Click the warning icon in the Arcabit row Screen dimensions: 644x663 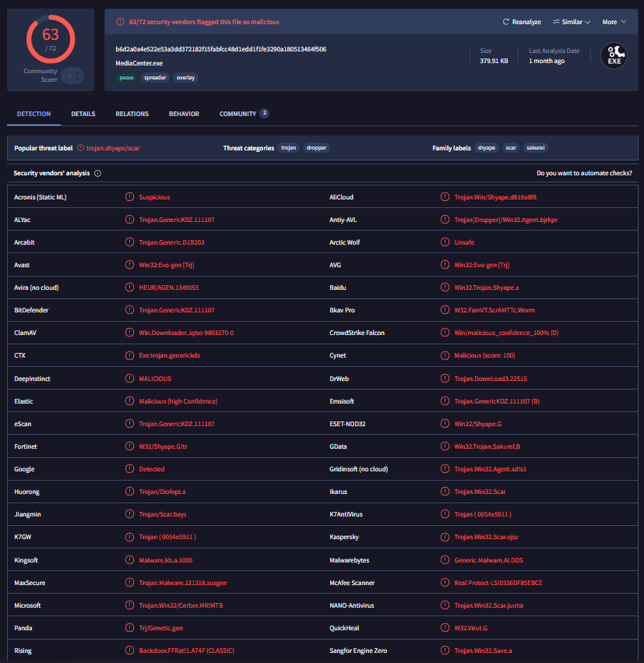[x=129, y=242]
